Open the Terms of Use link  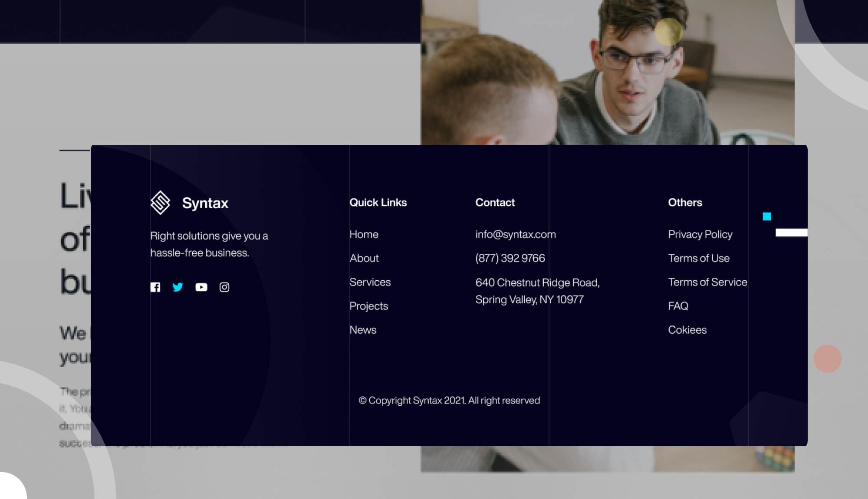point(699,258)
